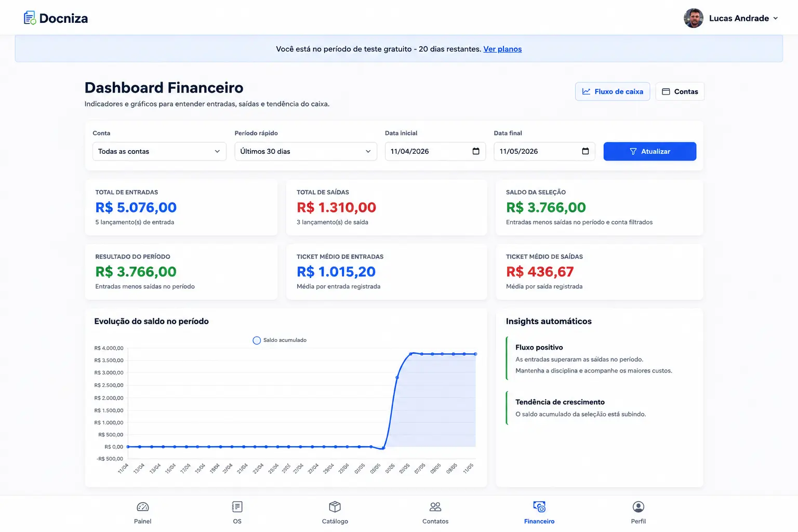Toggle Saldo acumulado legend marker
The width and height of the screenshot is (798, 532).
tap(257, 340)
